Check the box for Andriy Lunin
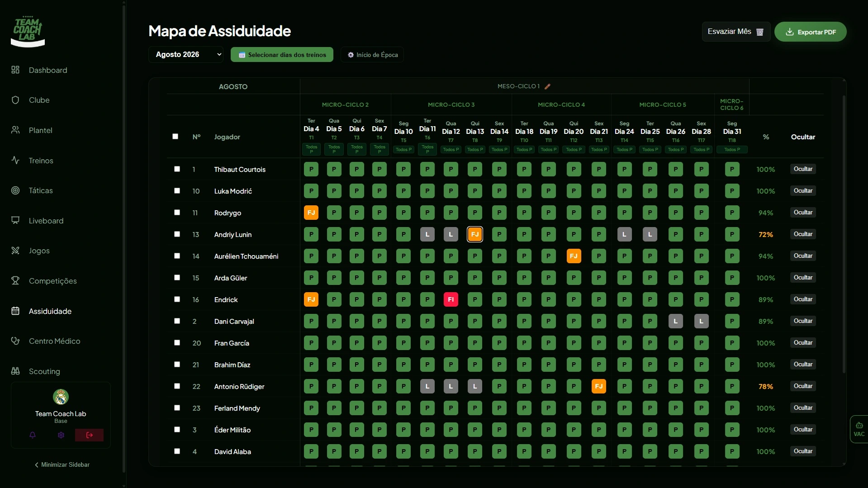 pyautogui.click(x=177, y=234)
